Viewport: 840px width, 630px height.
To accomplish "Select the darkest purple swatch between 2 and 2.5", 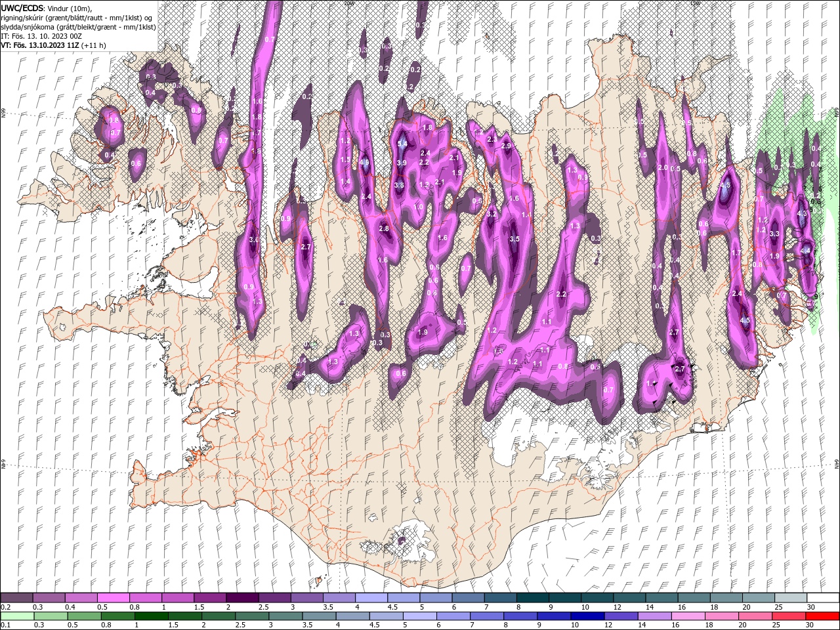I will coord(241,598).
